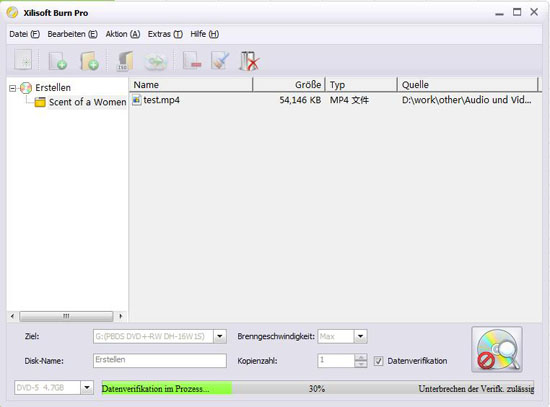Decrease Kopienzahl with down arrow
Screen dimensions: 550x407
(361, 364)
